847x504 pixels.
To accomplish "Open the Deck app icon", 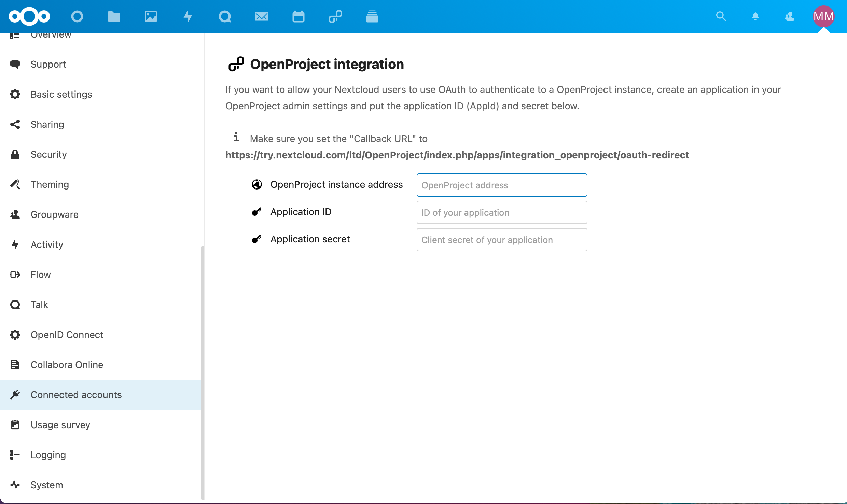I will [372, 16].
